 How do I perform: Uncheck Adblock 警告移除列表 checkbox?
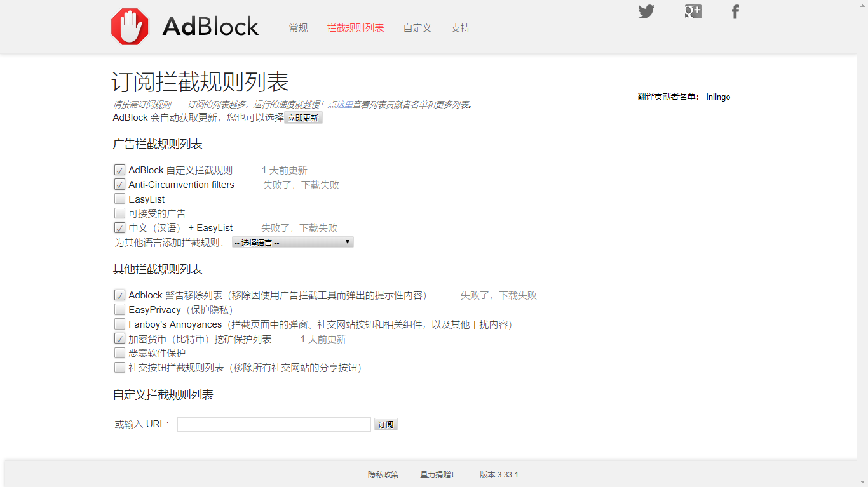click(119, 295)
